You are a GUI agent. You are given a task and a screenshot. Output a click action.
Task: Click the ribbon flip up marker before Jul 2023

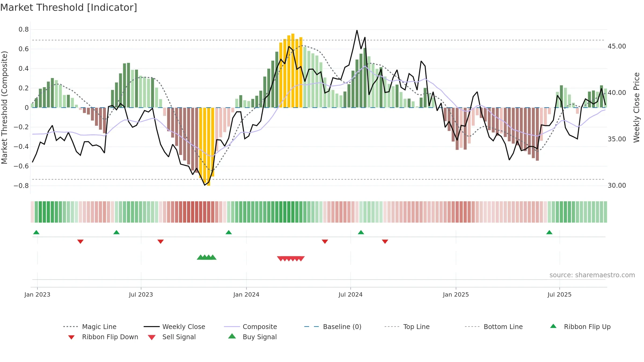(x=116, y=232)
